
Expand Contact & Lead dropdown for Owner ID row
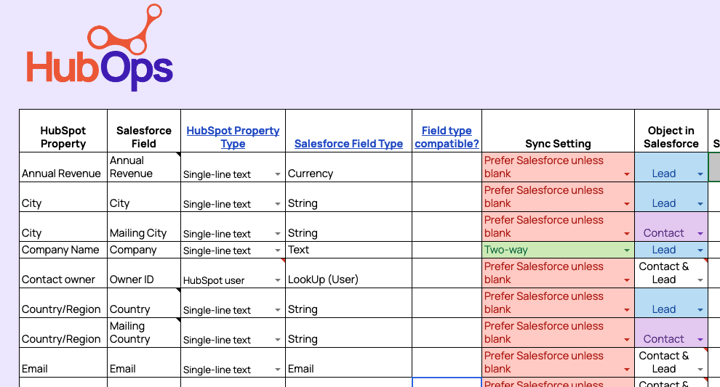click(x=700, y=280)
